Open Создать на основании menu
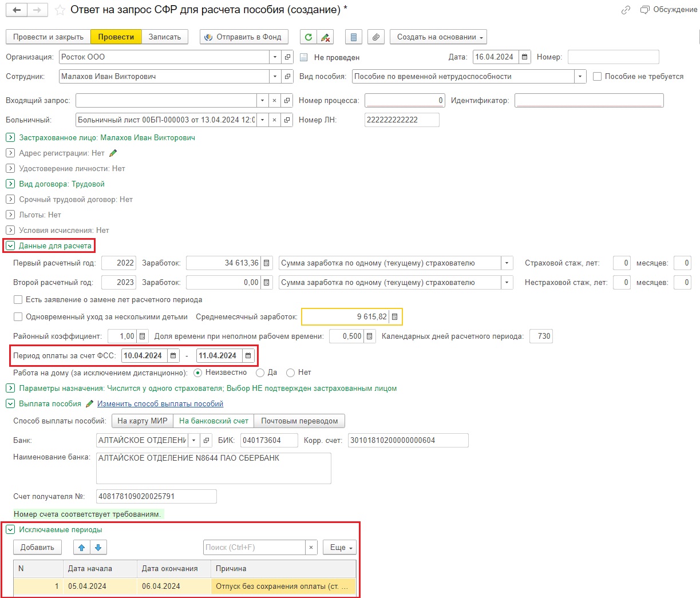 point(438,37)
